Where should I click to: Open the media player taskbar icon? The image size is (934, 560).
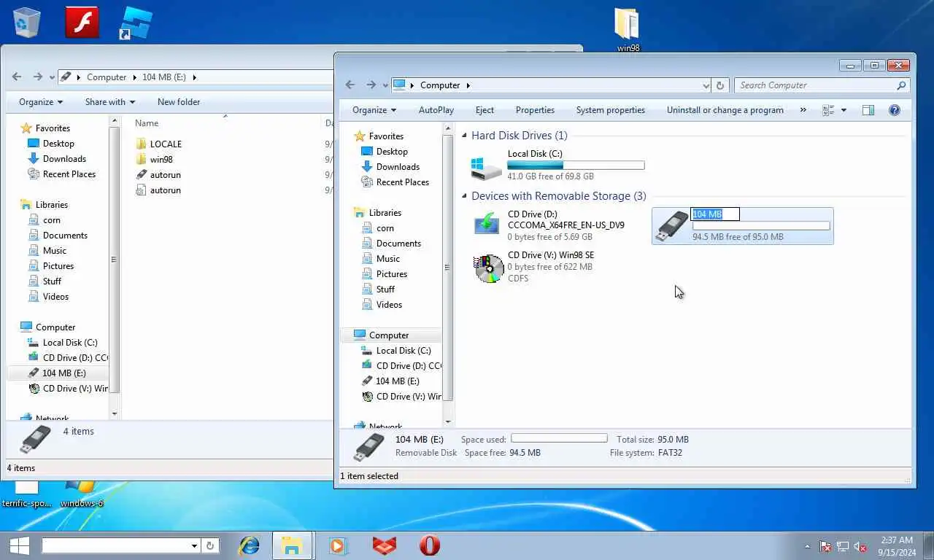337,545
